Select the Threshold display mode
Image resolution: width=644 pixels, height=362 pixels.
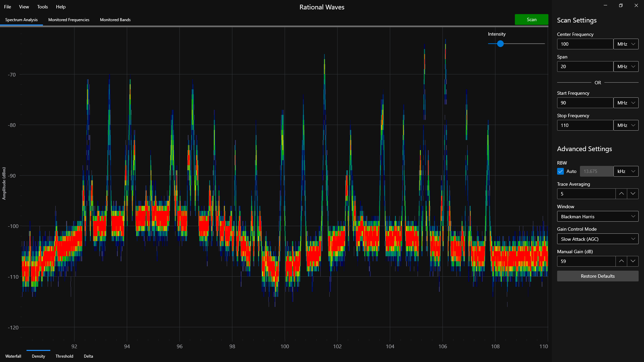click(x=64, y=356)
